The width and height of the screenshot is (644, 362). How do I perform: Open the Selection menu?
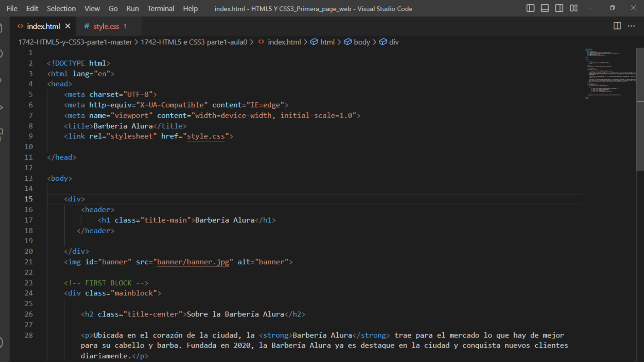click(x=61, y=9)
